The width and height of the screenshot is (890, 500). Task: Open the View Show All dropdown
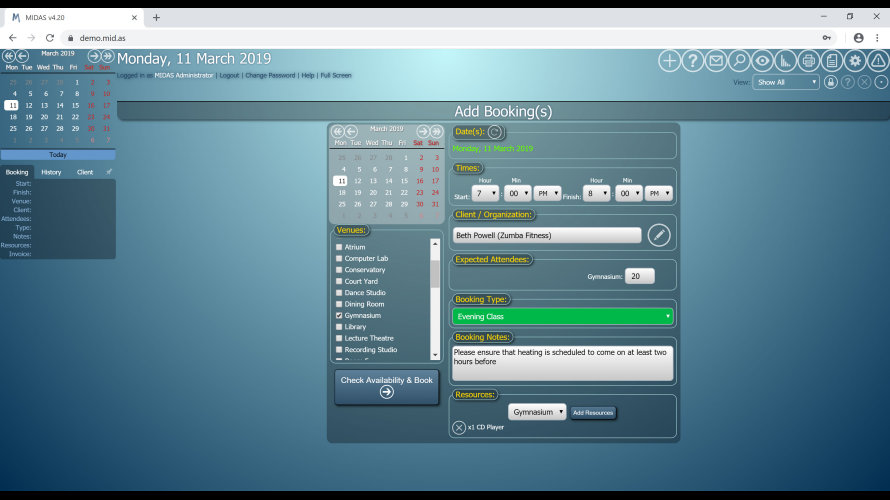pos(786,82)
